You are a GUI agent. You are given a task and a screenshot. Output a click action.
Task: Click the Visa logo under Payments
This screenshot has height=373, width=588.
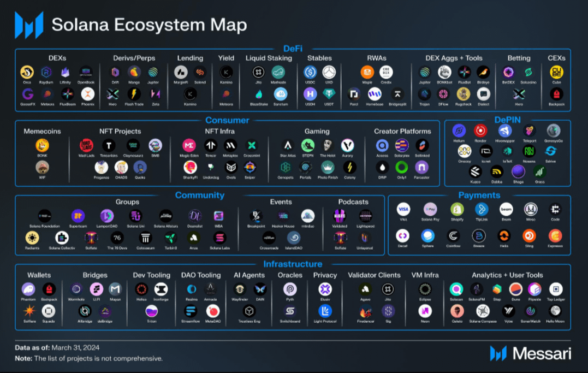pos(403,209)
